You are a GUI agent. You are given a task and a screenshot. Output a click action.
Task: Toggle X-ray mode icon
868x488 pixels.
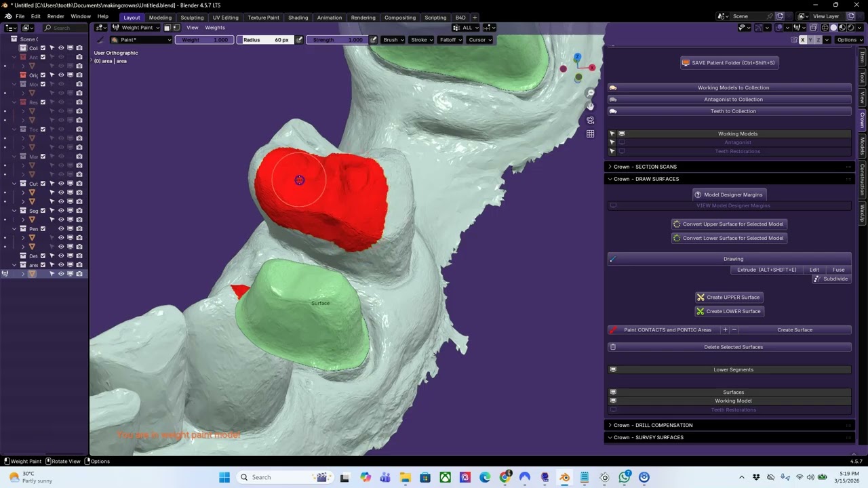[x=814, y=28]
